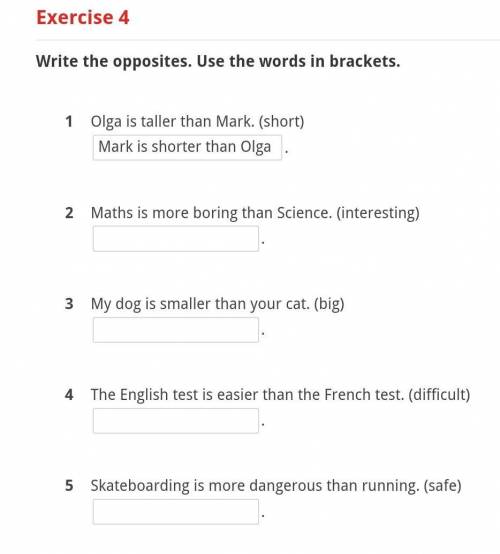
Task: Click the question number 1 label
Action: (69, 122)
